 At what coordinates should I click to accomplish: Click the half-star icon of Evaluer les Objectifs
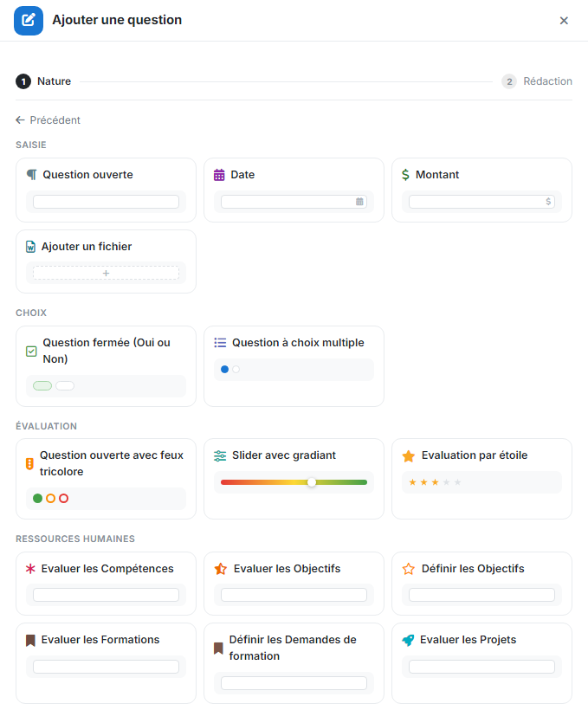(x=221, y=569)
